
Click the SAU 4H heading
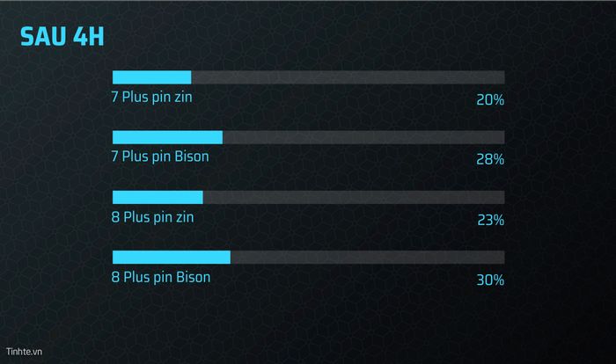(62, 37)
